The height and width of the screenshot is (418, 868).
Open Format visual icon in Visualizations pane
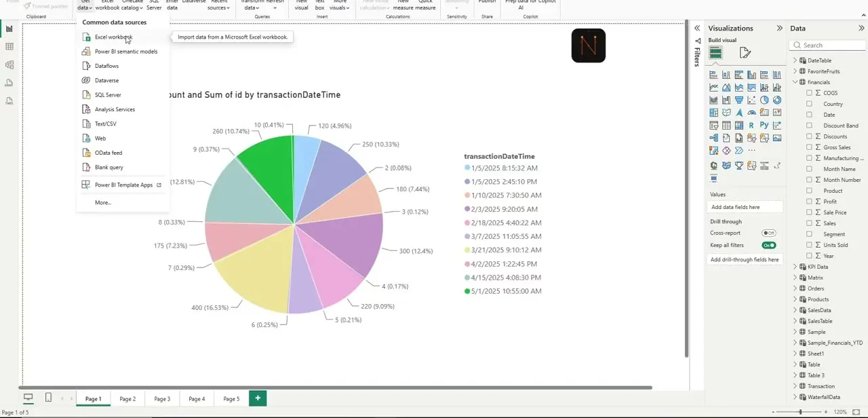(x=745, y=53)
